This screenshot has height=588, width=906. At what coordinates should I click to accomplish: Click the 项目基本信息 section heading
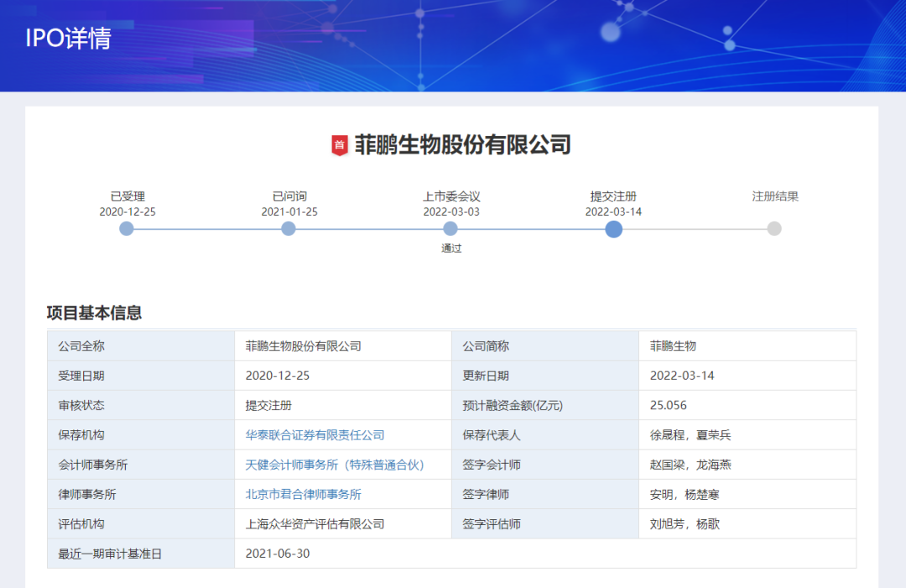coord(94,313)
